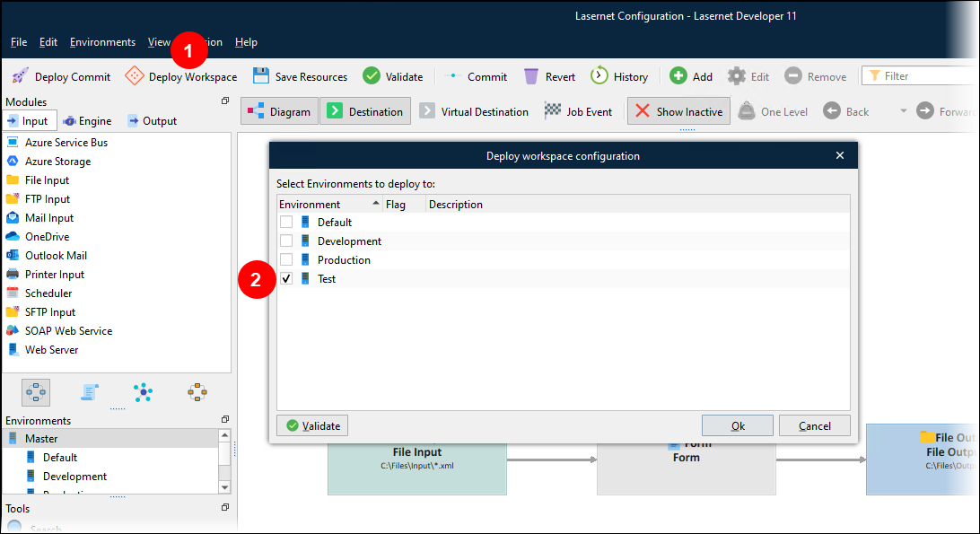Viewport: 980px width, 534px height.
Task: Uncheck the Test environment checkbox
Action: coord(286,278)
